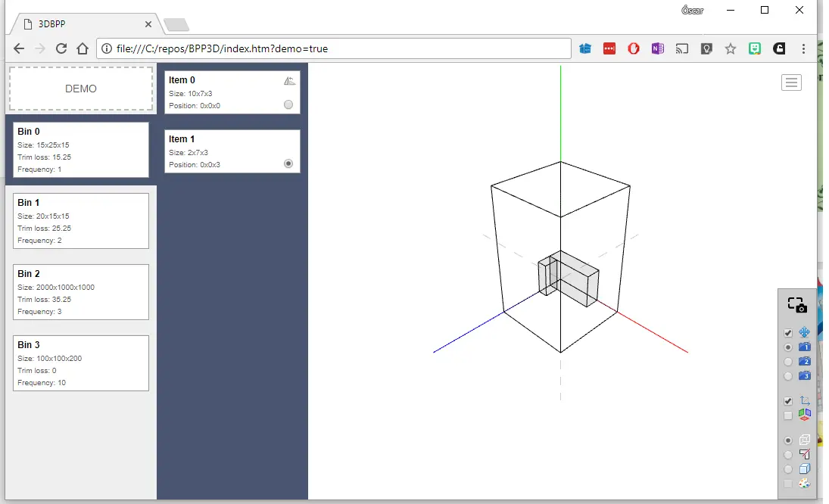829x504 pixels.
Task: Toggle the axes display checkbox
Action: pyautogui.click(x=788, y=401)
